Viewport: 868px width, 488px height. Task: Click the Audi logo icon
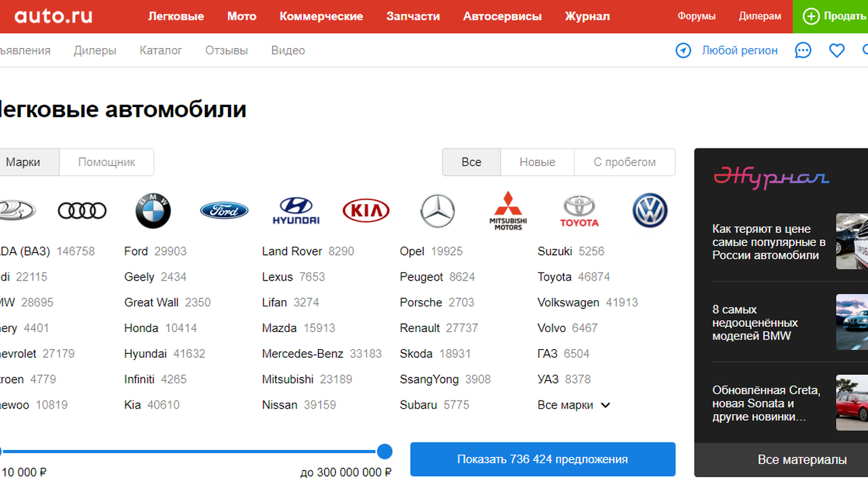(x=82, y=211)
